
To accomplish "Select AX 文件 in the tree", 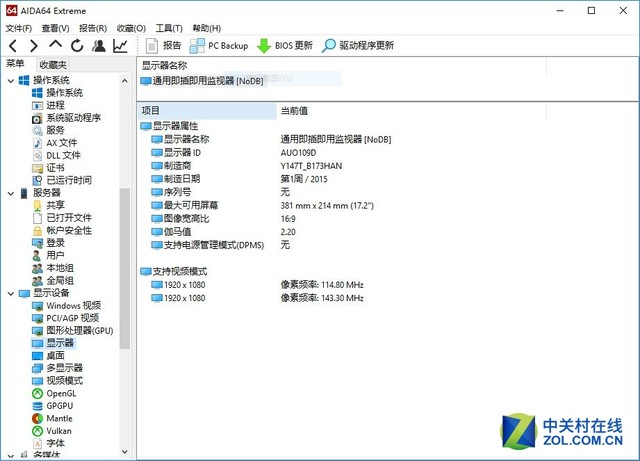I will [55, 143].
